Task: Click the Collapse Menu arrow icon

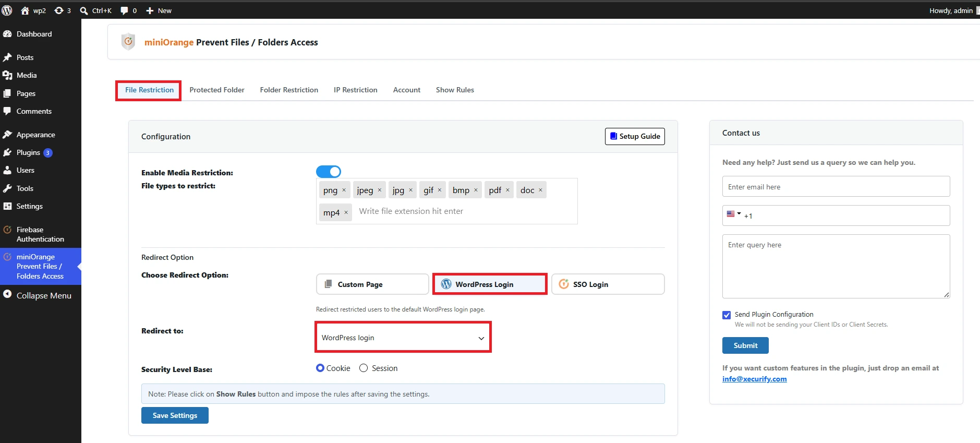Action: [7, 295]
